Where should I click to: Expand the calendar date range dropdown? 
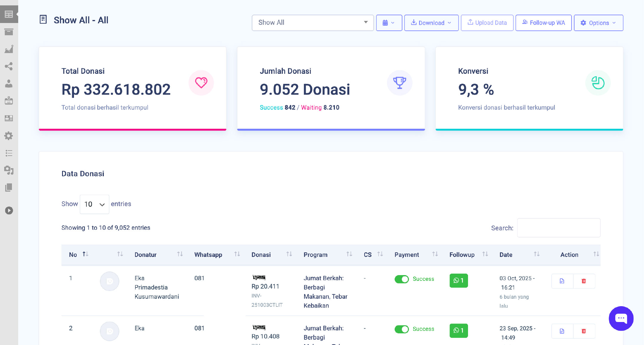tap(389, 23)
